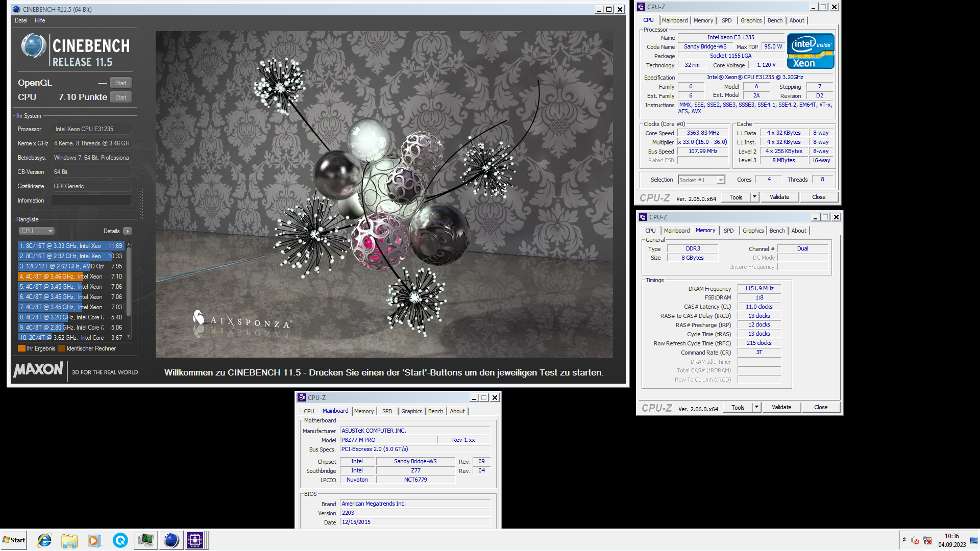Click the muted volume tray icon
Screen dimensions: 980x551
(x=915, y=540)
